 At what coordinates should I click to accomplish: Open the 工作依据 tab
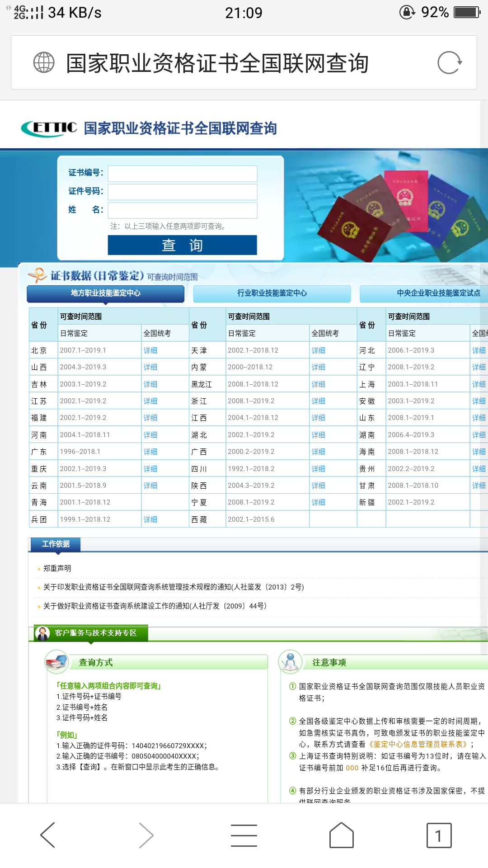click(x=56, y=544)
